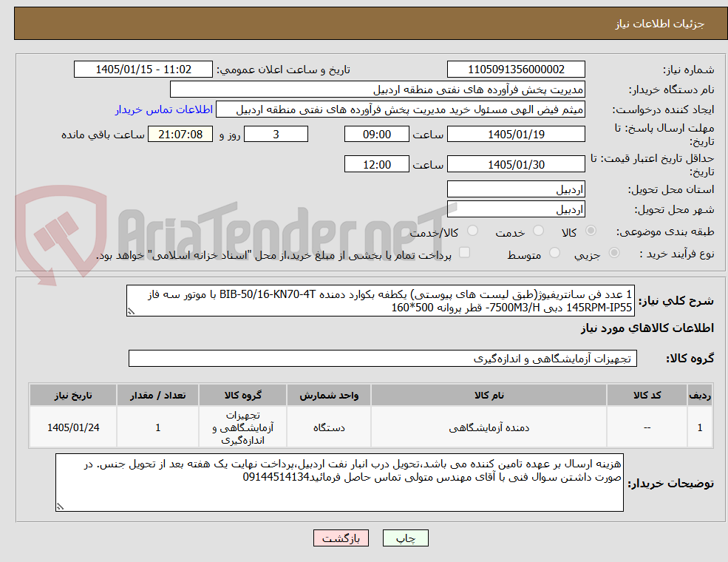Click the واحد شمارش column header
This screenshot has width=728, height=562.
click(x=329, y=396)
